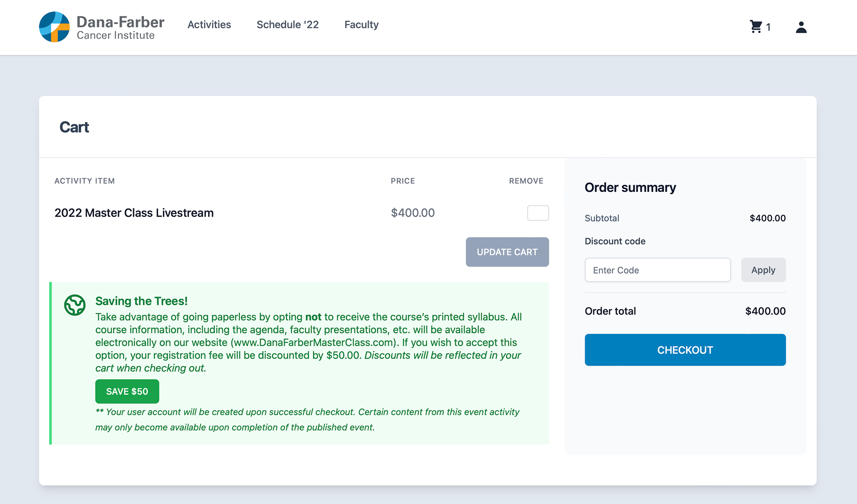Screen dimensions: 857x504
Task: Click the Order total amount
Action: coord(765,311)
